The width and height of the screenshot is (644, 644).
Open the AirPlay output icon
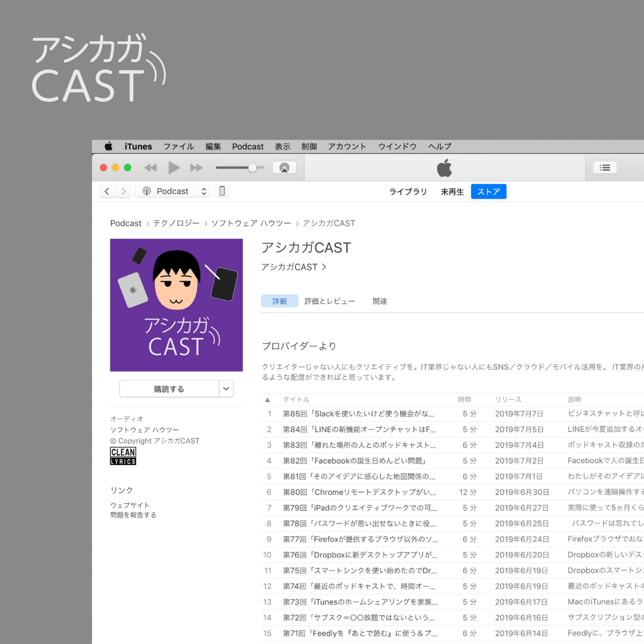(x=284, y=168)
